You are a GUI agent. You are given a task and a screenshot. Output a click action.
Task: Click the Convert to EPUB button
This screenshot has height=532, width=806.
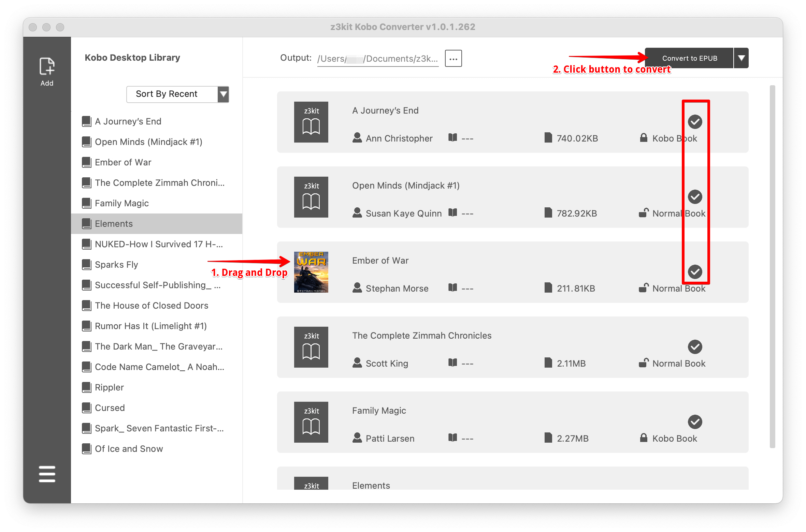(x=690, y=58)
